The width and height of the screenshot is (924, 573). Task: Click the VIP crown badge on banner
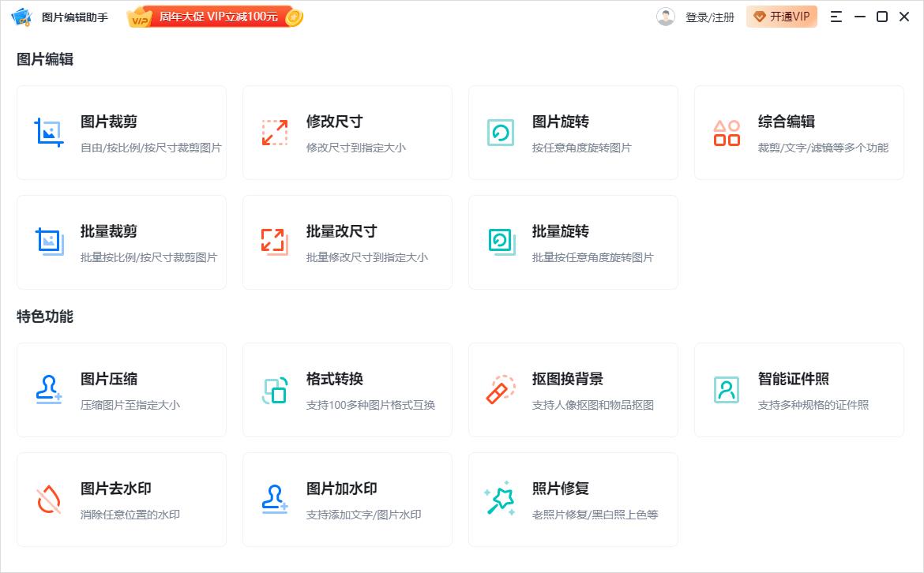click(139, 17)
